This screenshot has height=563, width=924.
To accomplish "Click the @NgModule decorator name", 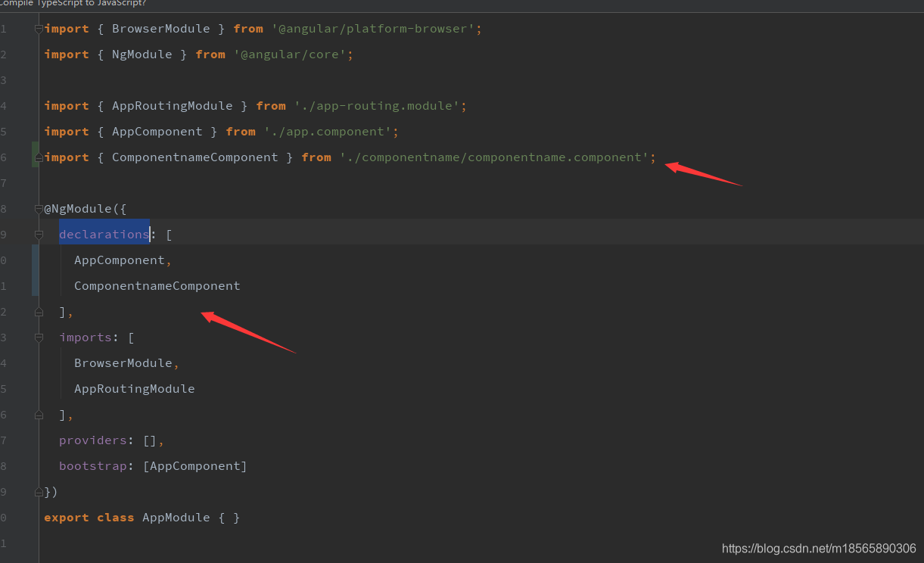I will click(x=82, y=209).
